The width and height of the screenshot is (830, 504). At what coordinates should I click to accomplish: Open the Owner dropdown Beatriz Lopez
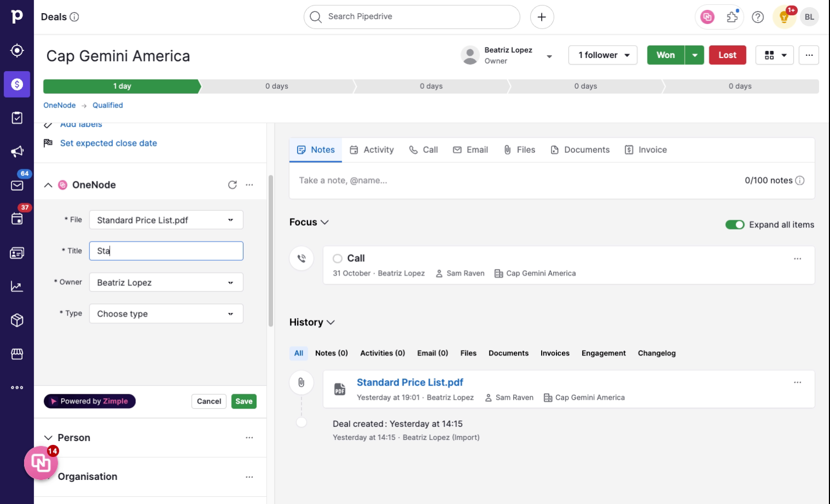coord(166,283)
